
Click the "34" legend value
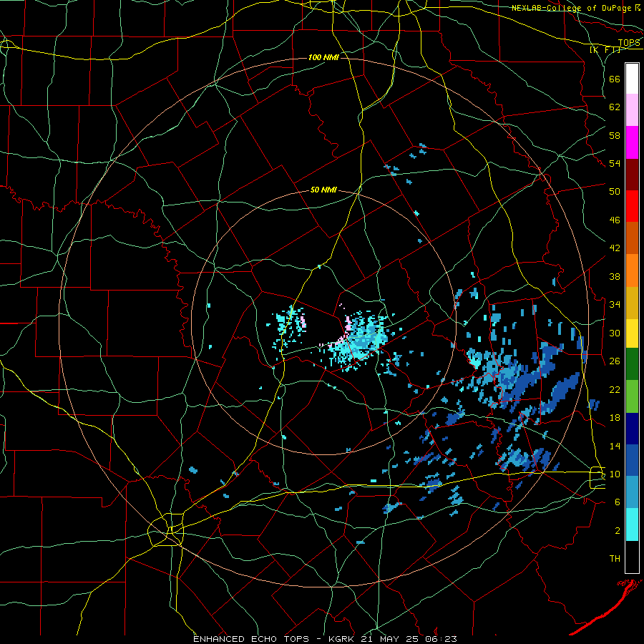615,305
